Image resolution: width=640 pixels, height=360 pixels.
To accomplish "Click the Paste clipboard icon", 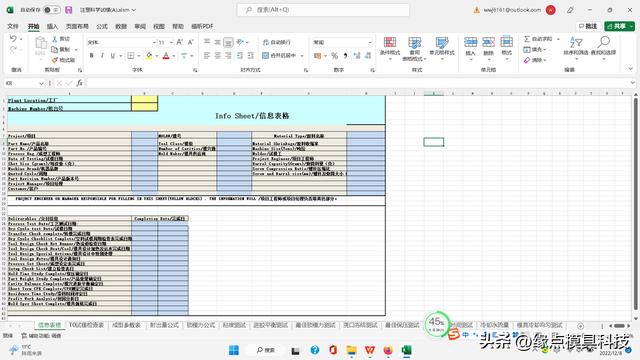I will pyautogui.click(x=40, y=43).
